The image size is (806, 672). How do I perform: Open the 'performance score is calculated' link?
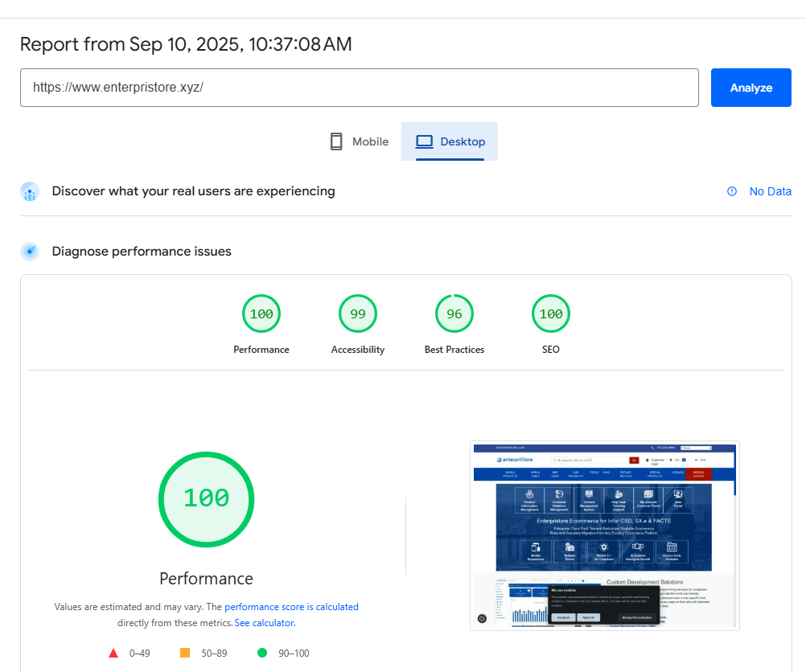pos(291,607)
